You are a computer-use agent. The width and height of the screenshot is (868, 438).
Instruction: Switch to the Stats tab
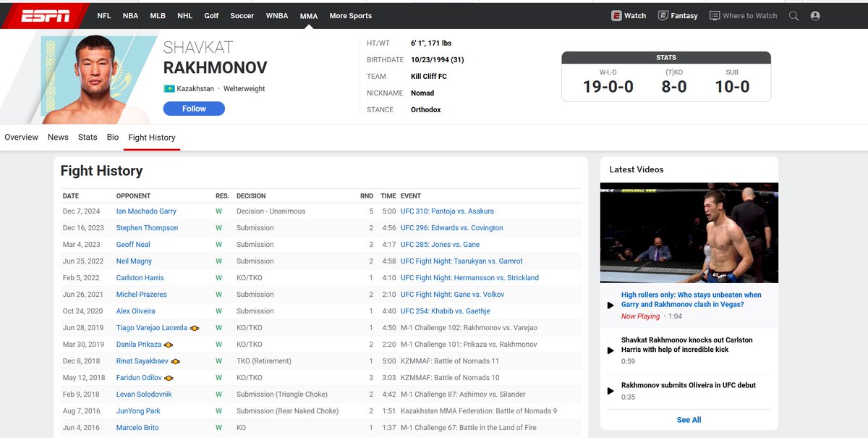[88, 137]
